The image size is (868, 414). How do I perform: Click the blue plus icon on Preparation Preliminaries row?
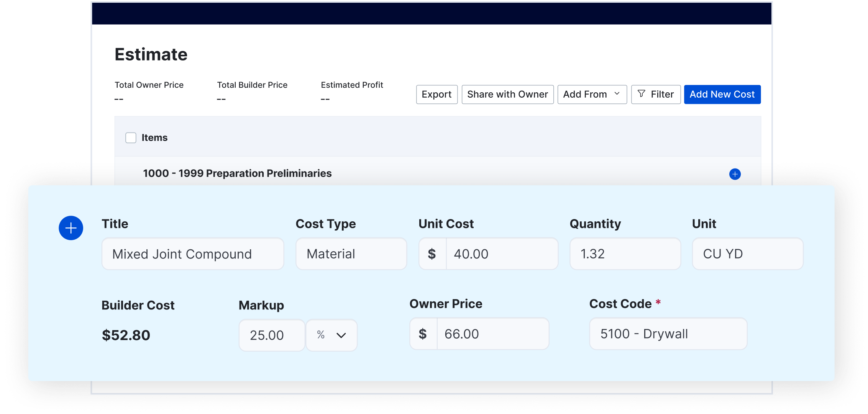[735, 174]
